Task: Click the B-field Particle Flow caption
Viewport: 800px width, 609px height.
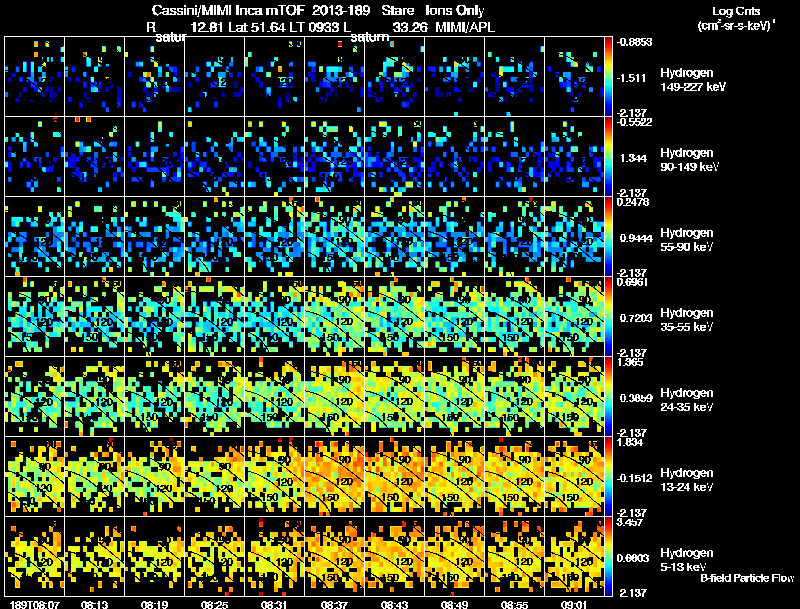Action: point(747,578)
